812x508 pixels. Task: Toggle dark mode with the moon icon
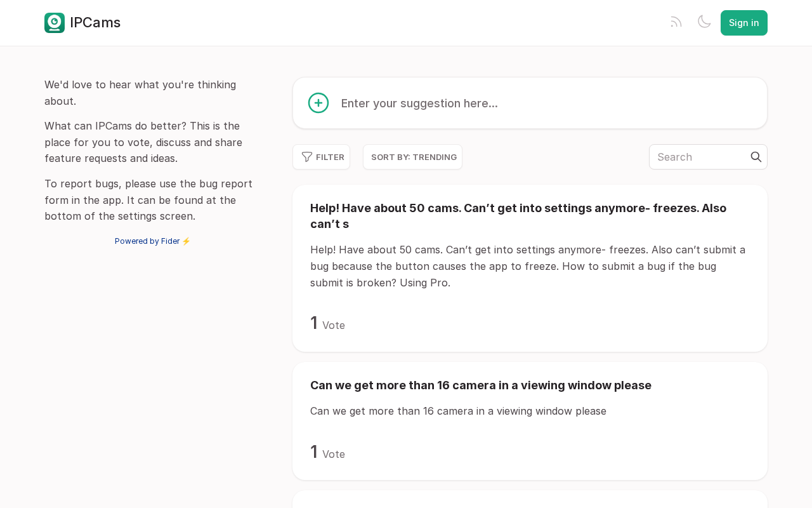click(x=704, y=22)
